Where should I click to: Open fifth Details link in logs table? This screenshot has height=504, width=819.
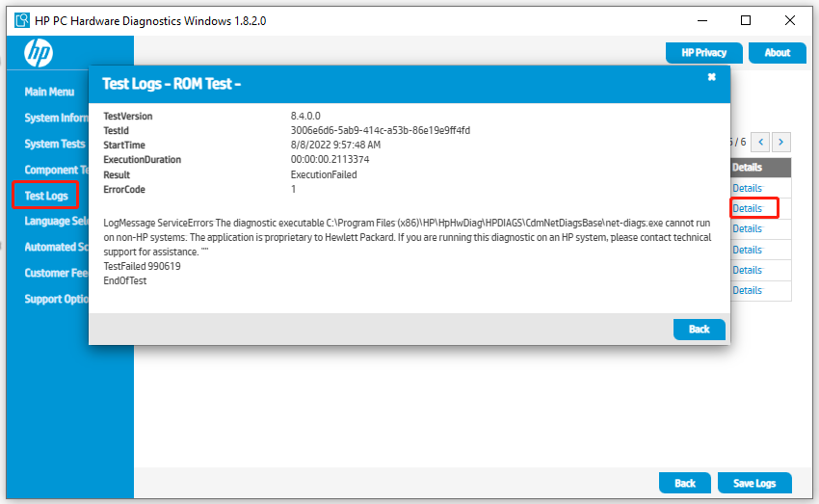(747, 270)
